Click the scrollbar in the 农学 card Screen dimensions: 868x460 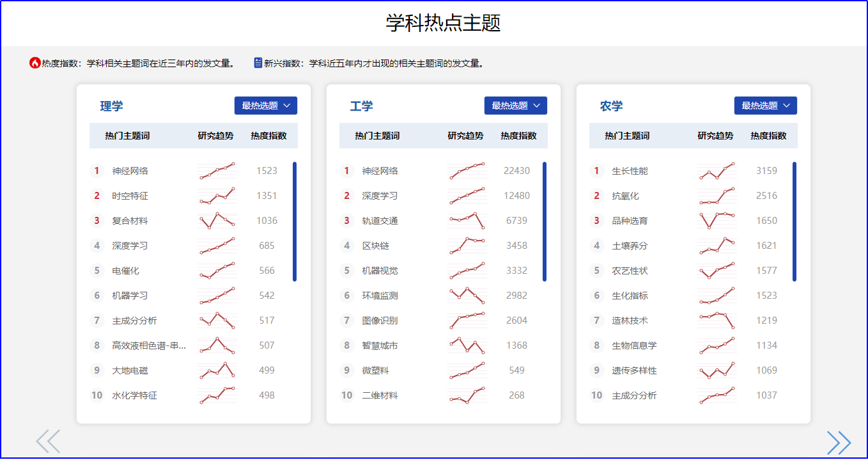(x=794, y=221)
